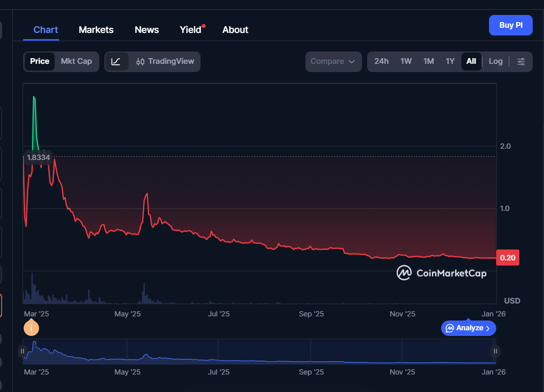Click the red 0.20 price label on the axis
Image resolution: width=544 pixels, height=392 pixels.
pyautogui.click(x=507, y=257)
